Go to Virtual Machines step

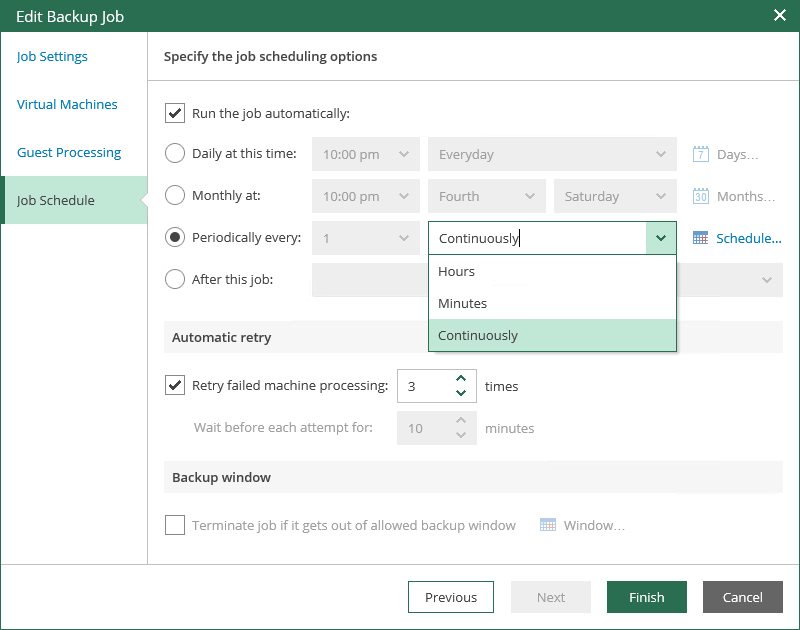click(67, 104)
